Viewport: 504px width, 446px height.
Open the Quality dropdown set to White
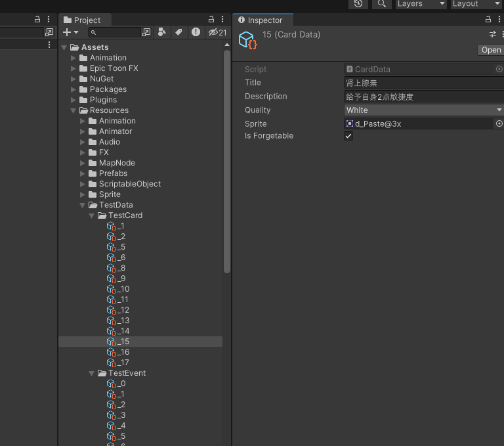(x=424, y=110)
